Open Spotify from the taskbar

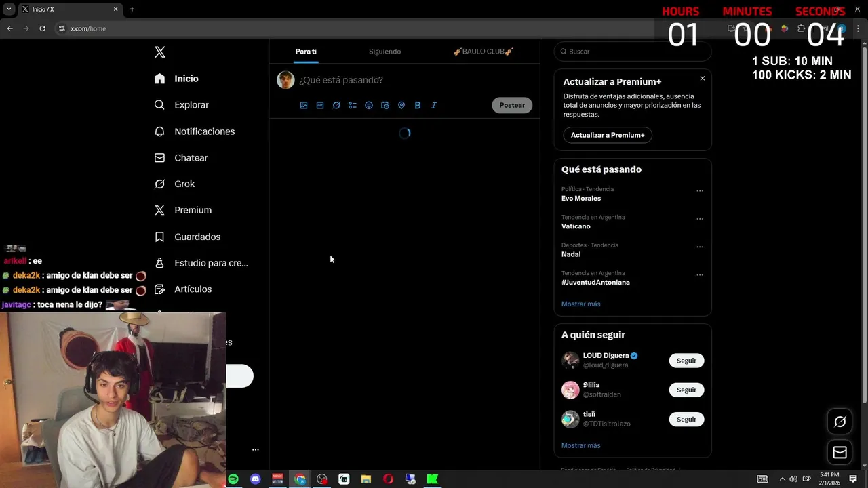(233, 479)
